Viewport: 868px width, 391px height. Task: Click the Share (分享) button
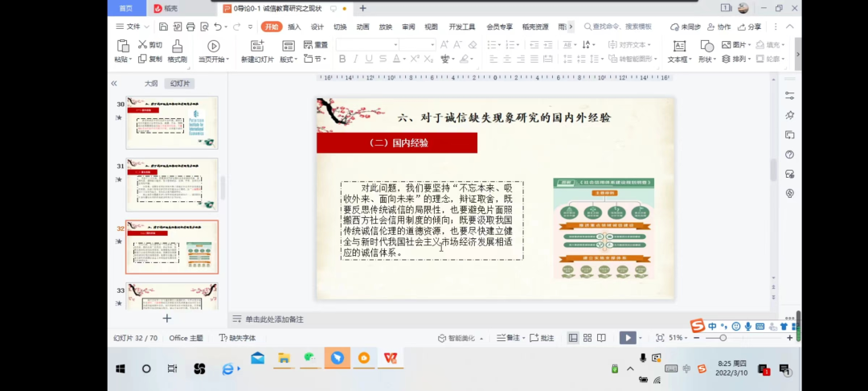750,27
